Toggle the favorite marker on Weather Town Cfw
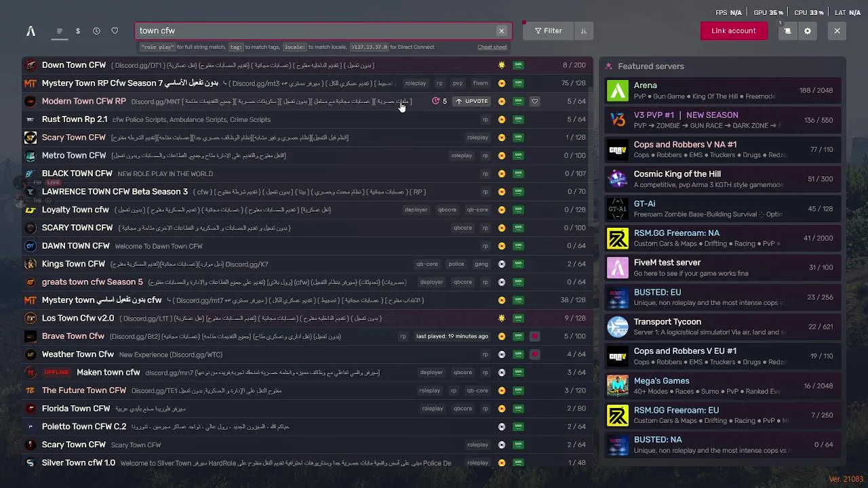This screenshot has width=868, height=488. tap(534, 354)
